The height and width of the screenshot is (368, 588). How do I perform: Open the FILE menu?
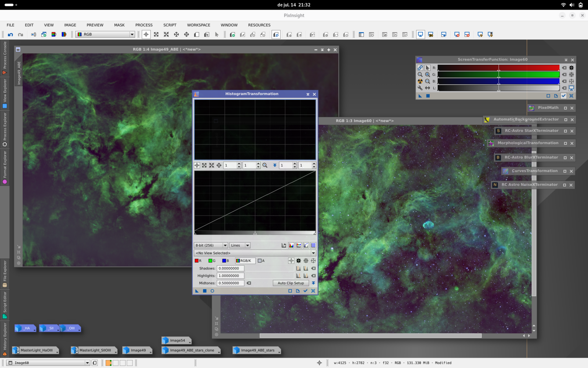tap(10, 25)
